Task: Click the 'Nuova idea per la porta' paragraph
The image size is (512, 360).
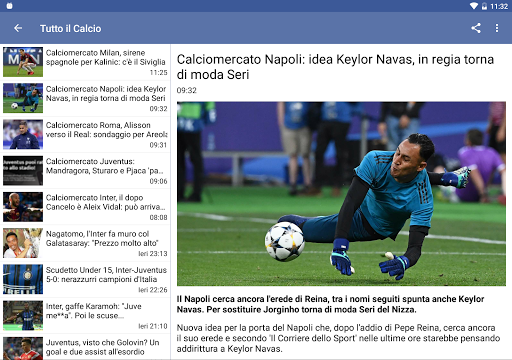Action: [x=338, y=338]
